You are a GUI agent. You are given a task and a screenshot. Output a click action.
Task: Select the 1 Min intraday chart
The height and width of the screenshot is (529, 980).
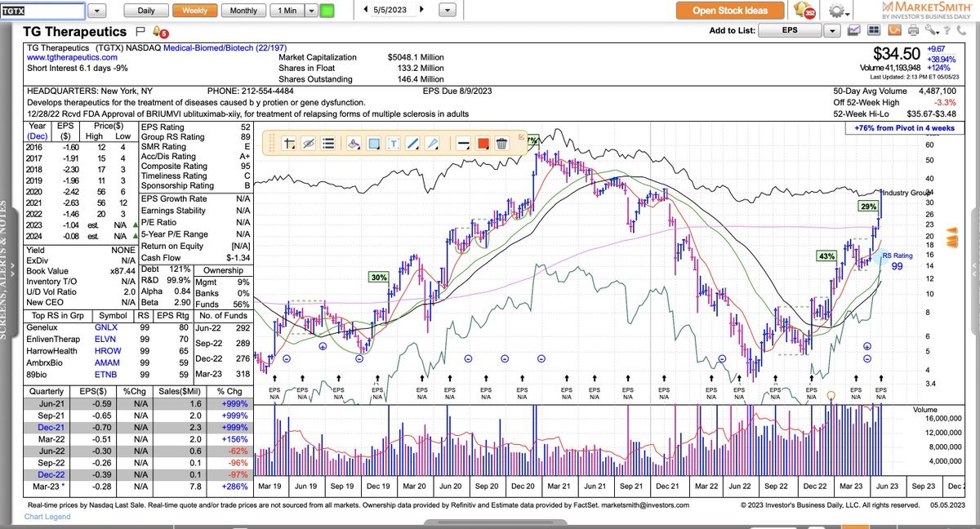(287, 11)
